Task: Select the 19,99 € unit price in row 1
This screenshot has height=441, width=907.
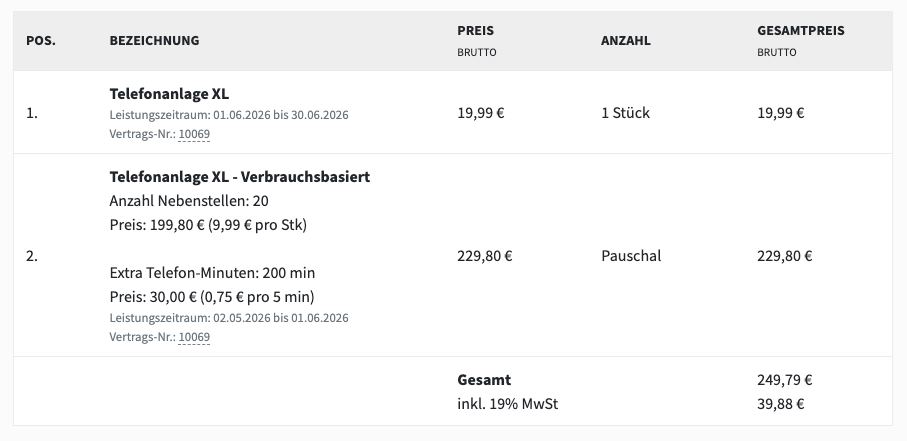Action: click(x=481, y=113)
